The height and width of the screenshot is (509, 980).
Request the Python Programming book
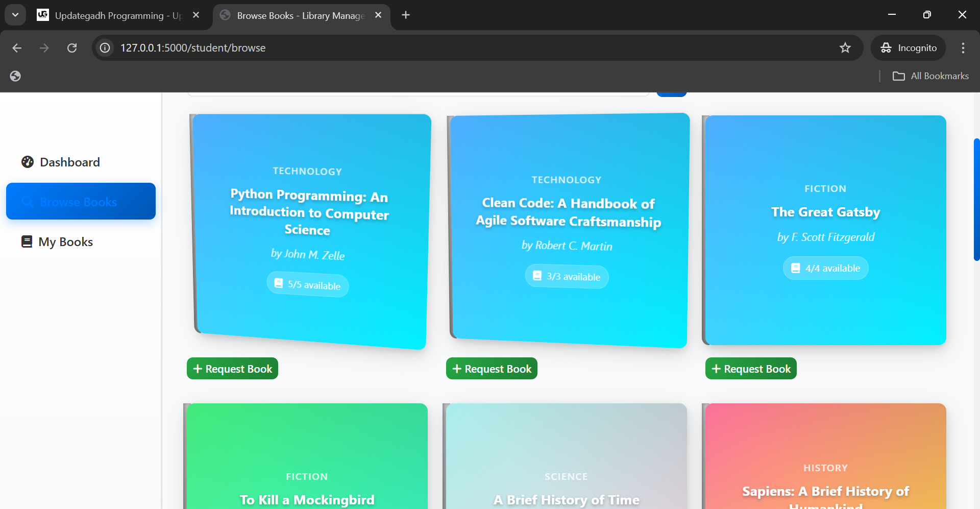[232, 369]
